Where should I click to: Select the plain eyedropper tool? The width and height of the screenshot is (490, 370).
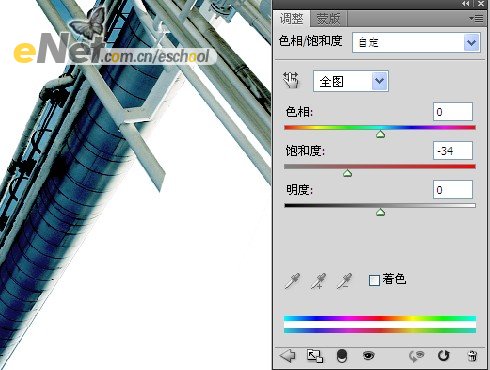click(292, 281)
